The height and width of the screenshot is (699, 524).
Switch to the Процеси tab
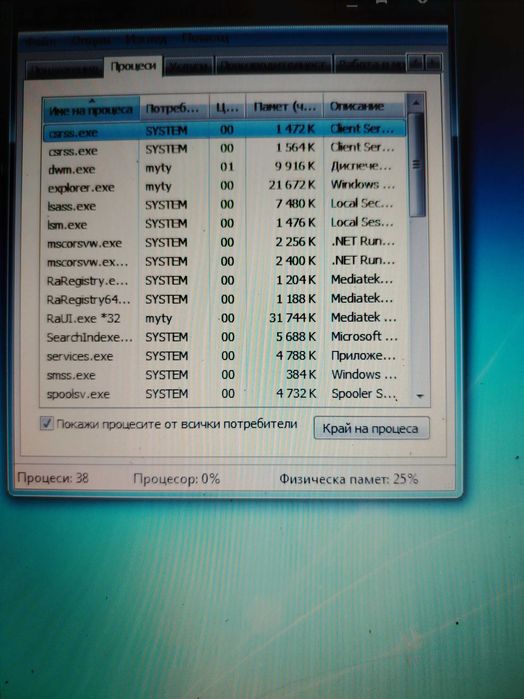tap(133, 66)
